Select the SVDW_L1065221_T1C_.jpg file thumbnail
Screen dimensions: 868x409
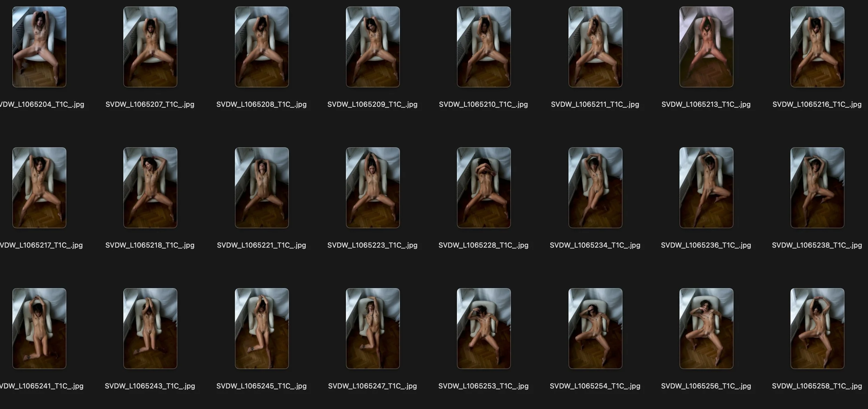(262, 188)
